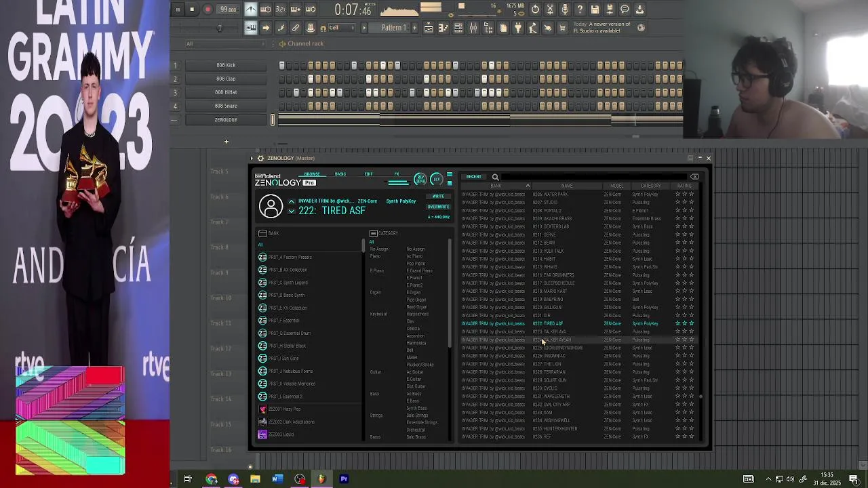868x488 pixels.
Task: Click the RECENT filter button
Action: pyautogui.click(x=473, y=177)
